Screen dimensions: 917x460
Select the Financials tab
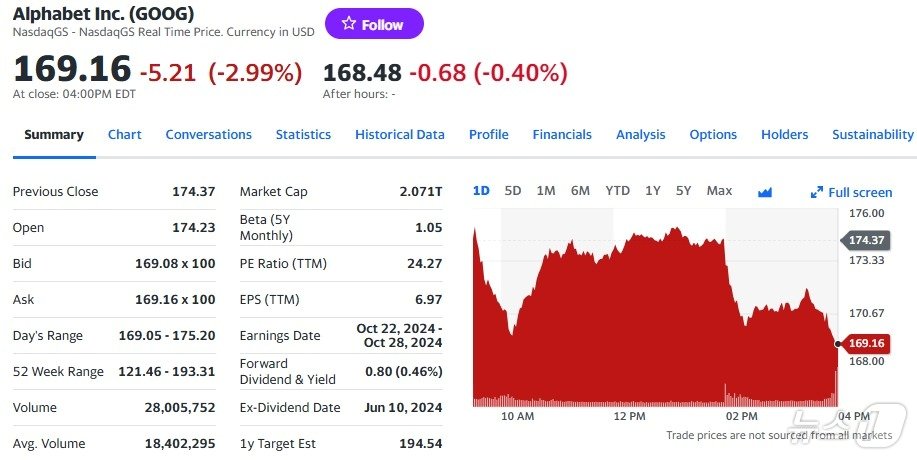pos(562,135)
